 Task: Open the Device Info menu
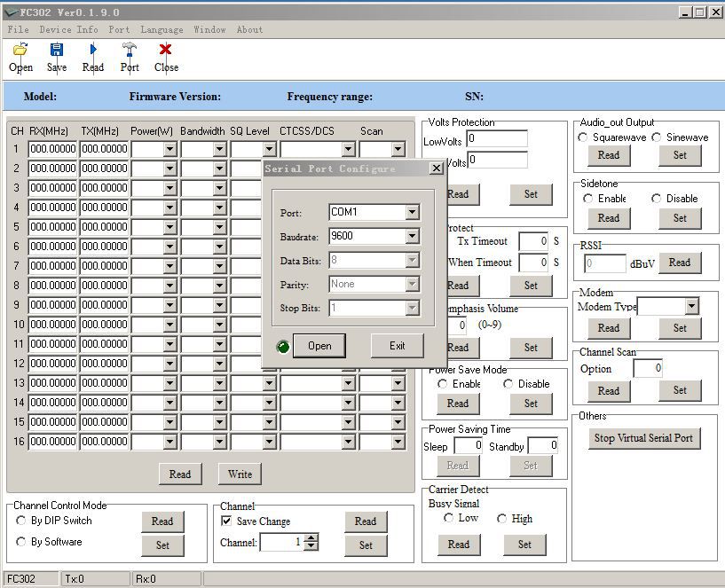point(68,29)
